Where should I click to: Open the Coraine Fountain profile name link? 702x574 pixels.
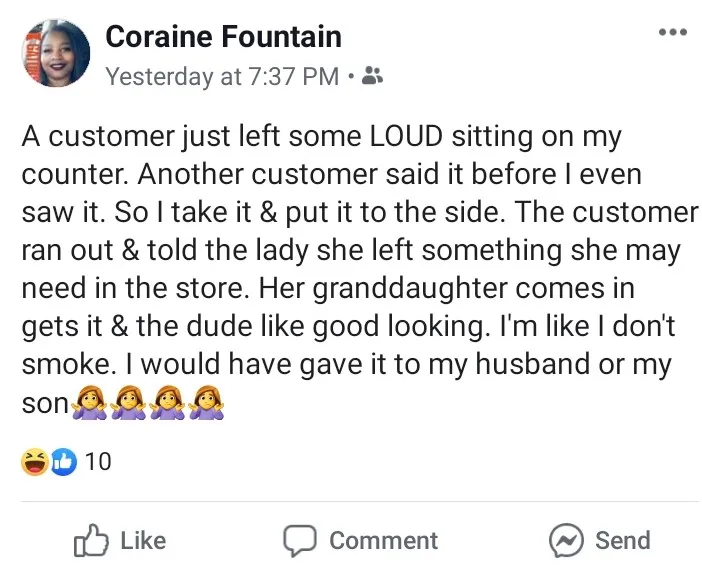(223, 37)
